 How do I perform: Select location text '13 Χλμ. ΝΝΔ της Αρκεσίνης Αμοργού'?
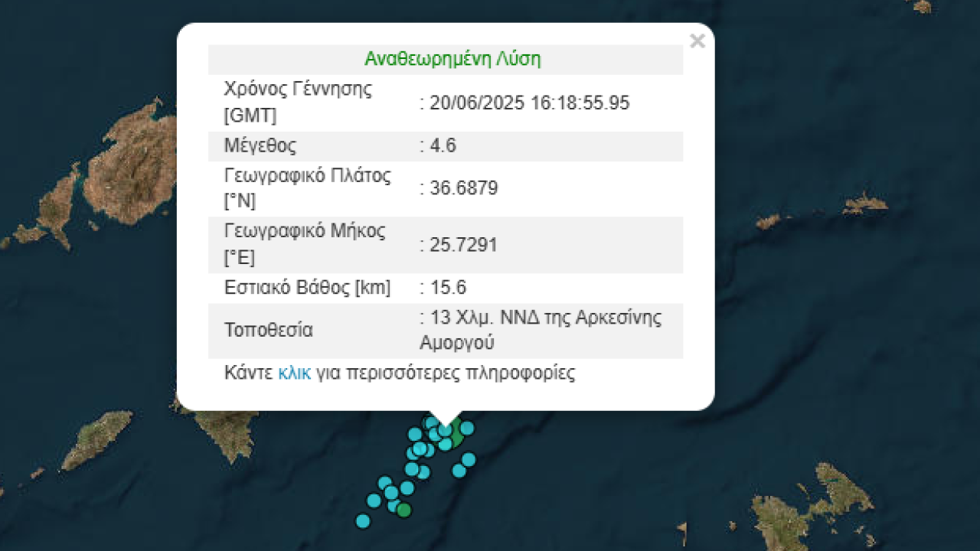[x=541, y=331]
